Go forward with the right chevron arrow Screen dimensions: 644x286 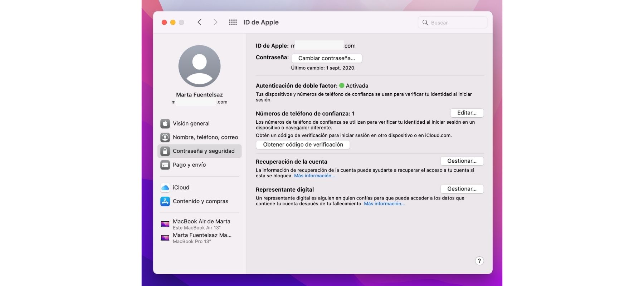tap(215, 22)
